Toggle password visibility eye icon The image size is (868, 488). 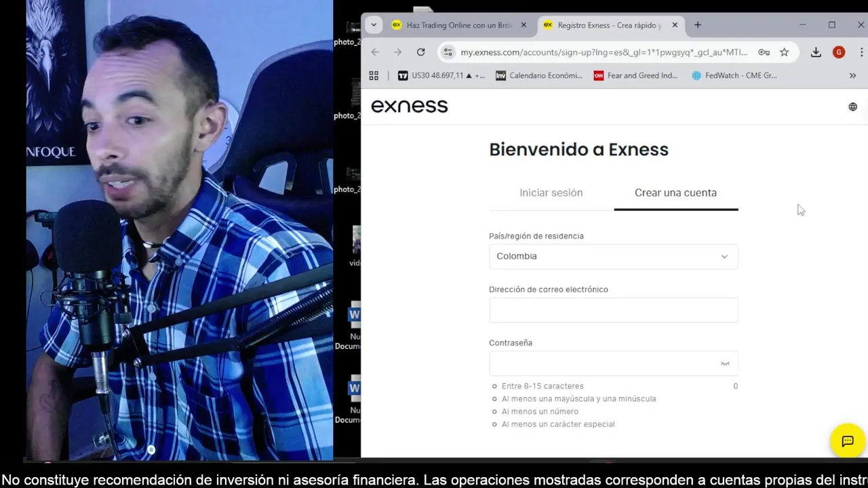coord(725,364)
